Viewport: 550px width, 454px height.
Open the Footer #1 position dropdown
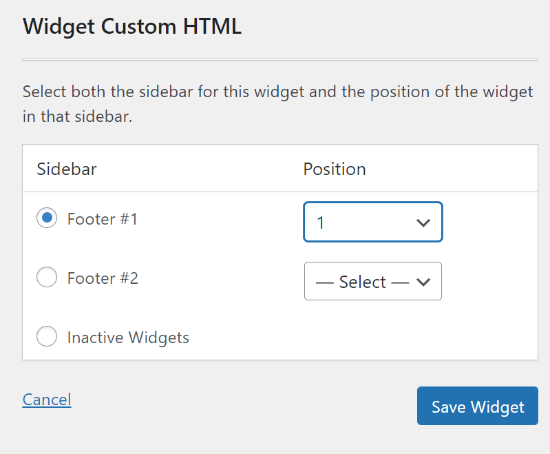coord(373,222)
